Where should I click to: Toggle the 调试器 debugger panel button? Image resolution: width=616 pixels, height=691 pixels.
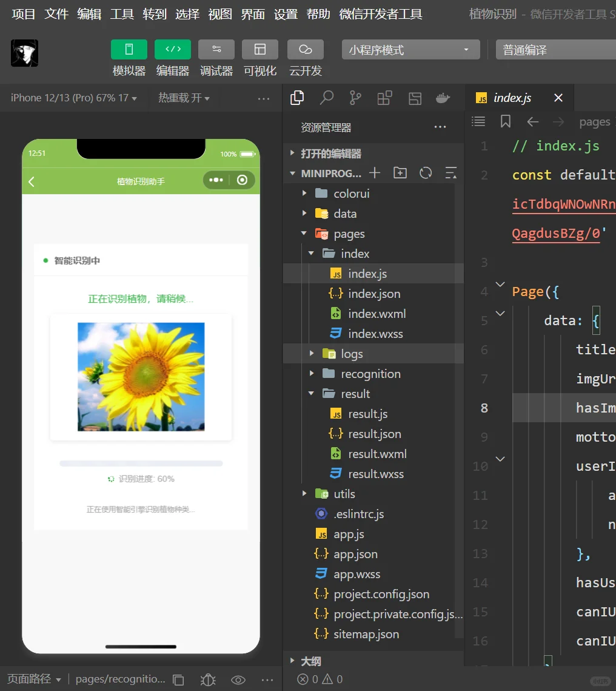[x=216, y=49]
